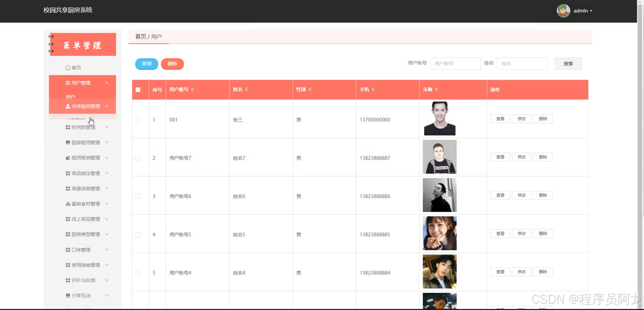Click the blue 新增 button
The image size is (644, 310).
147,64
